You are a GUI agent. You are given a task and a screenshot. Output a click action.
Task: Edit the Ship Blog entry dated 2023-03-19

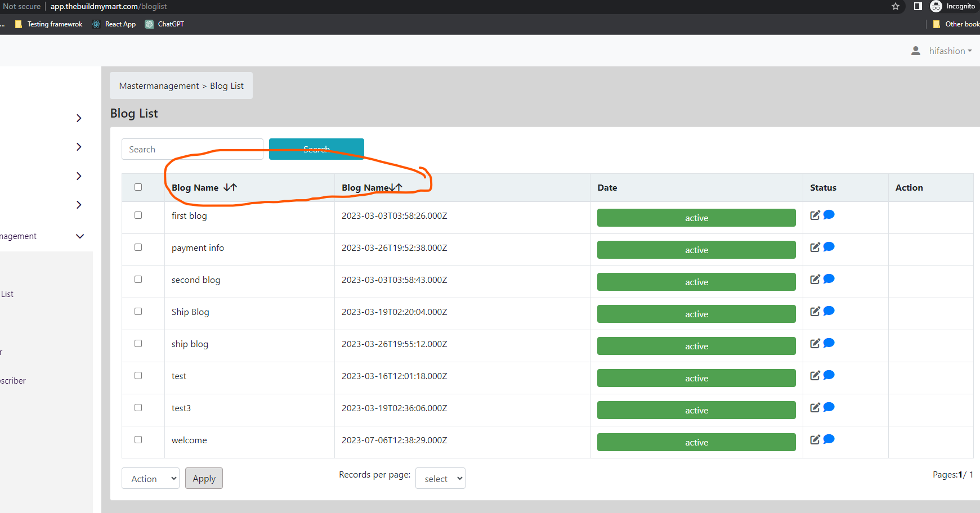[x=815, y=311]
